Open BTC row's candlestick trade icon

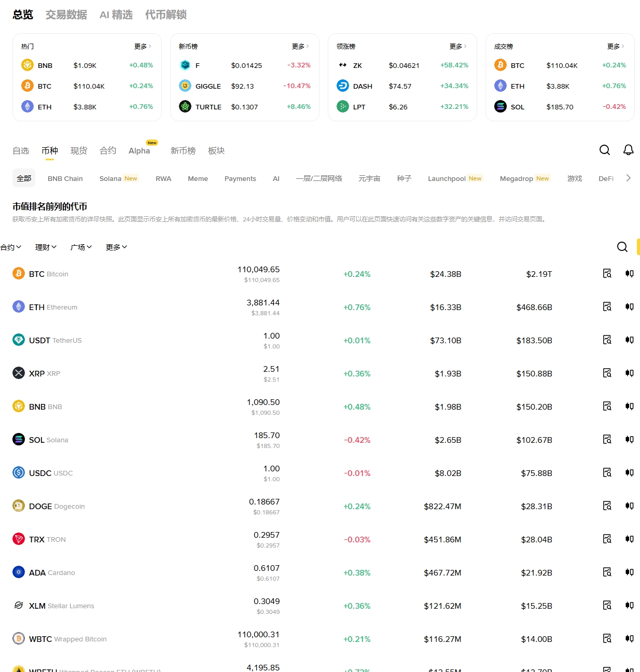[x=629, y=273]
